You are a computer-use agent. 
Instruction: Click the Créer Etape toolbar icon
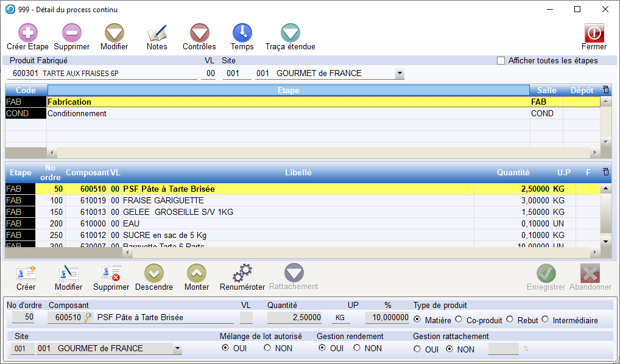[x=27, y=33]
